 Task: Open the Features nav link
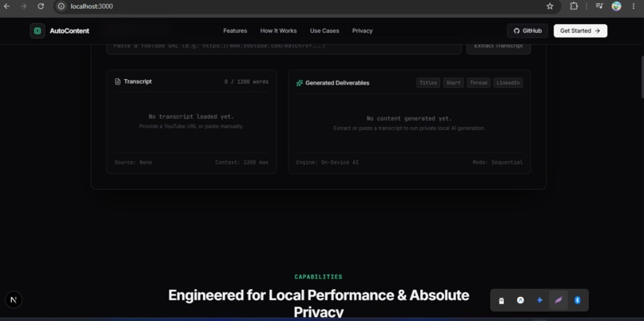coord(235,31)
